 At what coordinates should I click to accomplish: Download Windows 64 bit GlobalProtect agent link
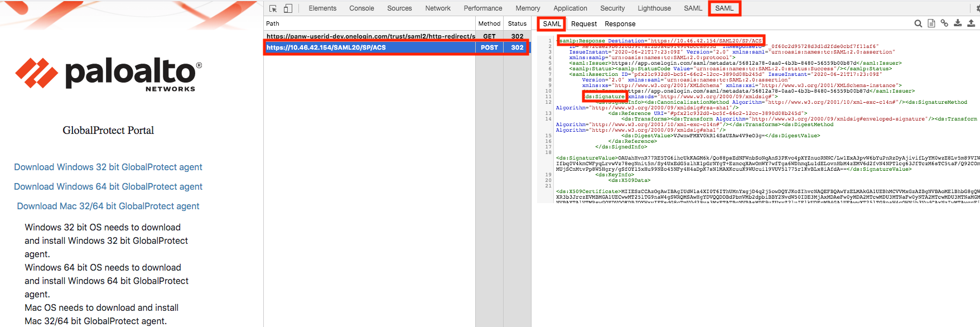point(108,186)
